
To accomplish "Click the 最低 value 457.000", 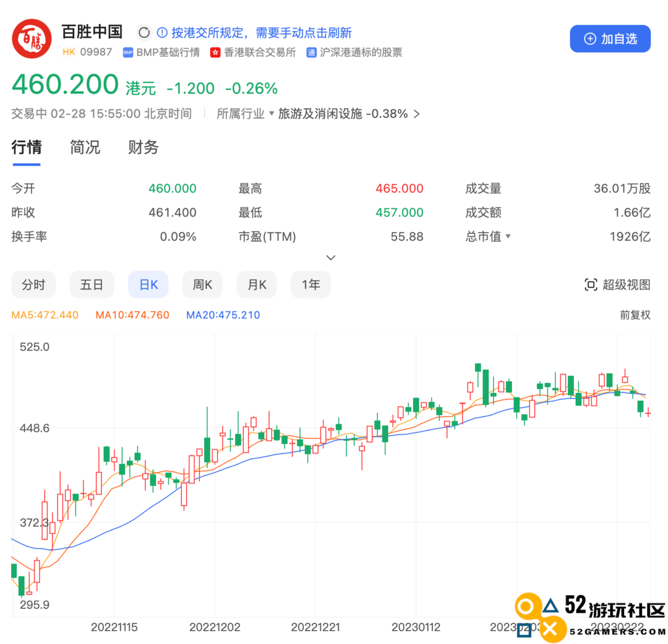I will tap(399, 212).
